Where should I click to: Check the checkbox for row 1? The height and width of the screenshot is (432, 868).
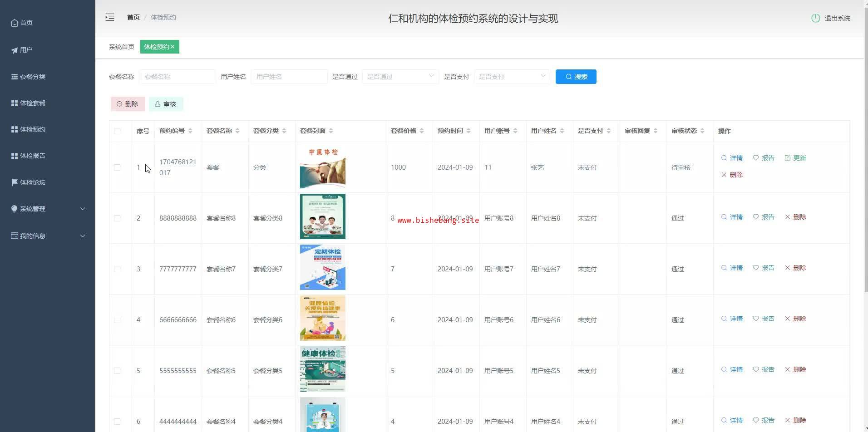point(117,167)
